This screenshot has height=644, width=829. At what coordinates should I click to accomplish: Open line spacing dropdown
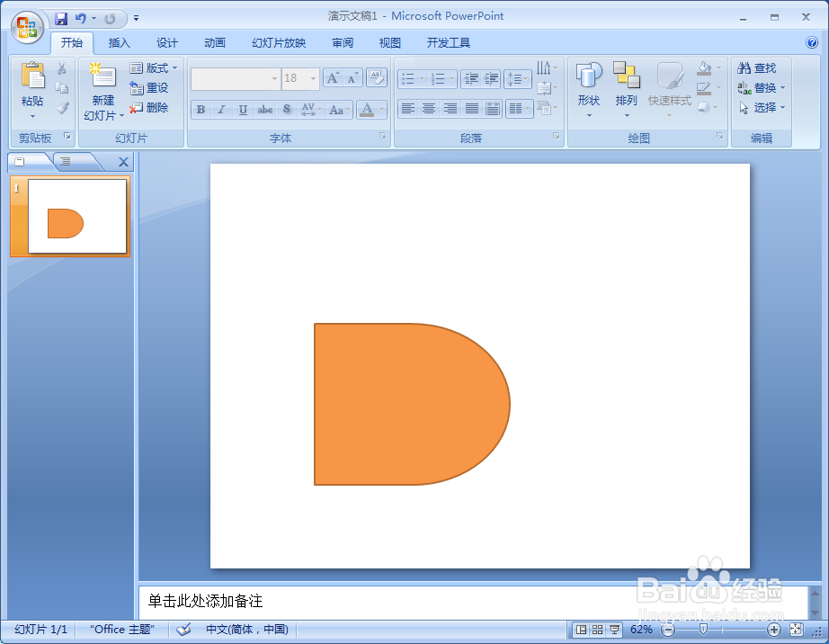coord(518,79)
